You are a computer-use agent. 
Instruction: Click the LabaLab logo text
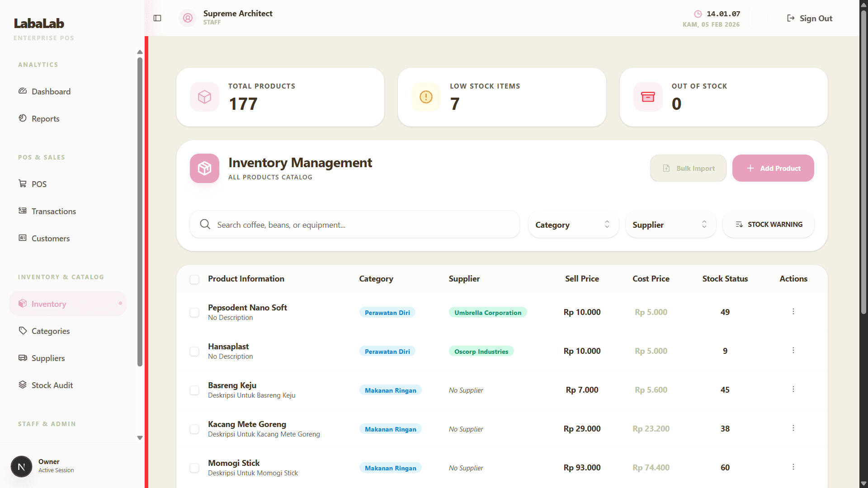coord(39,23)
